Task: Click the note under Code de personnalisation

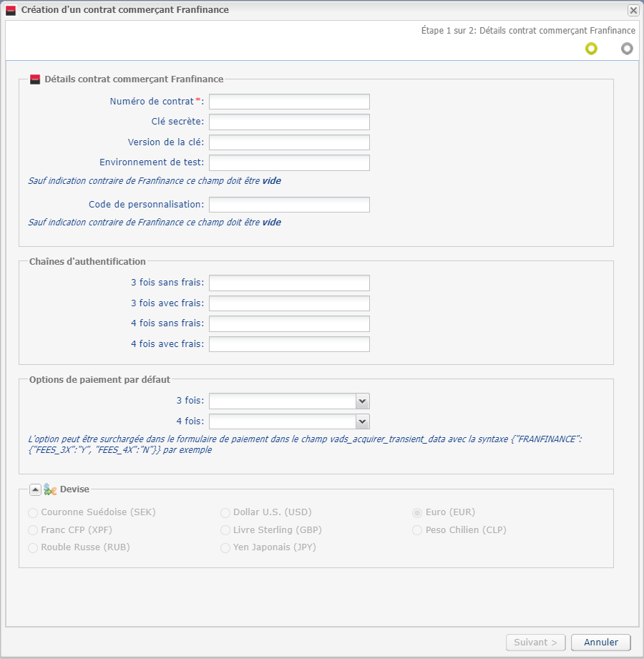Action: [x=155, y=223]
